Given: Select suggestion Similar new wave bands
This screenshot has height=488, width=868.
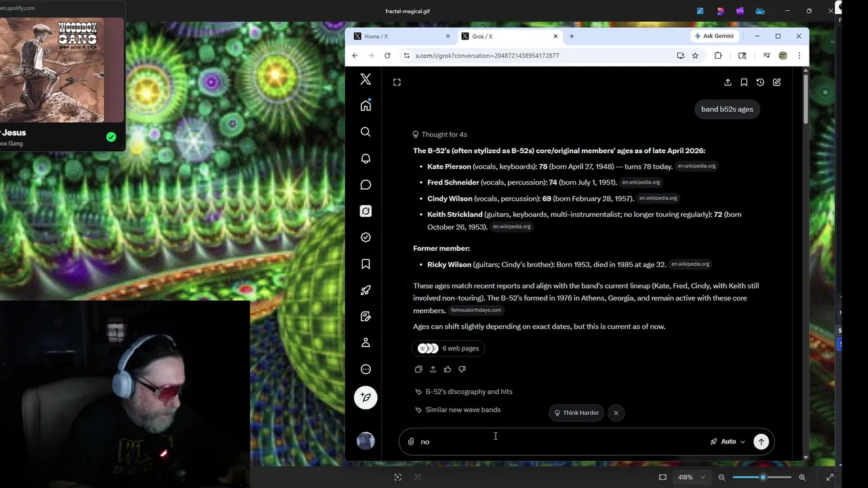Looking at the screenshot, I should tap(458, 410).
